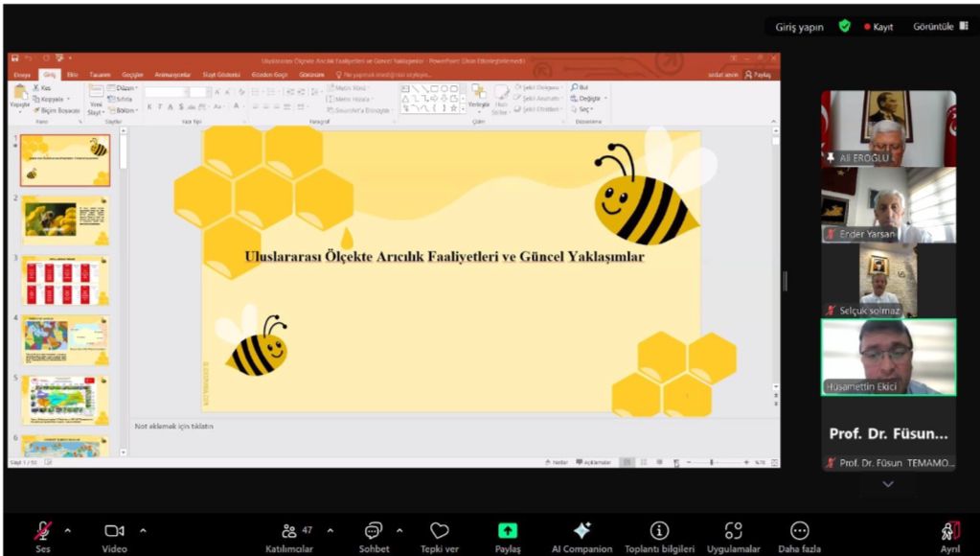Viewport: 980px width, 556px height.
Task: Open the Sohbet chat panel
Action: tap(374, 537)
